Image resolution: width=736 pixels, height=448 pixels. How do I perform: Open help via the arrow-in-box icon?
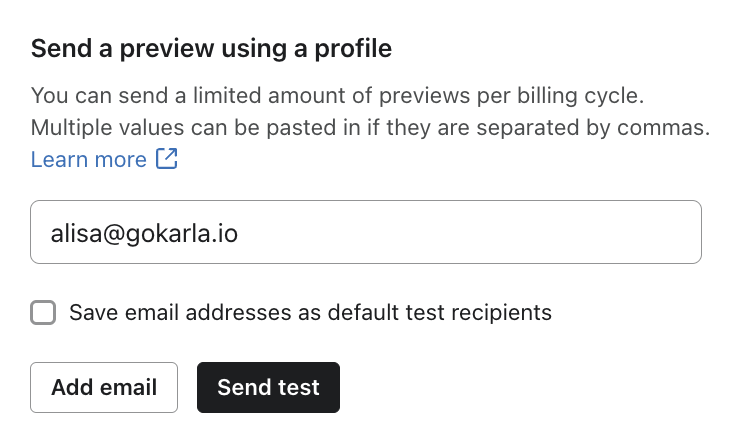tap(167, 159)
